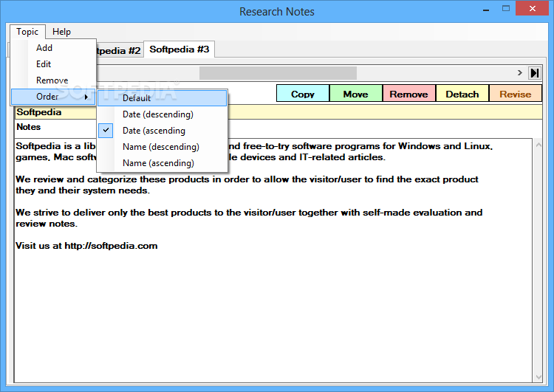Screen dimensions: 554x392
Task: Minimize the Research Notes window
Action: tap(486, 10)
